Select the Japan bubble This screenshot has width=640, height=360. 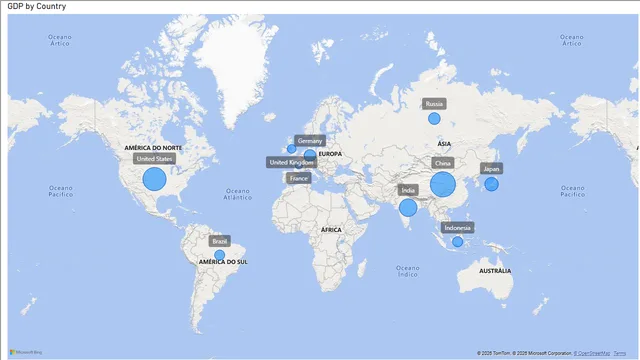tap(491, 184)
